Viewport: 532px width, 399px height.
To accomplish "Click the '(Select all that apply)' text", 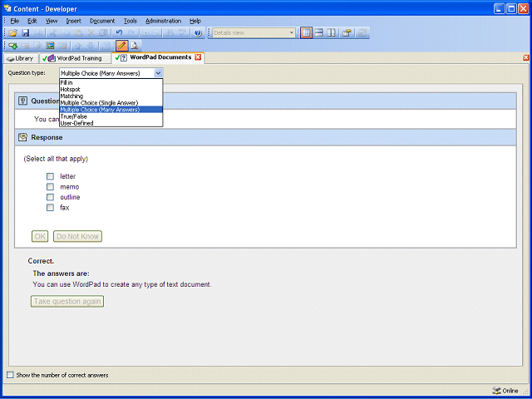I will pyautogui.click(x=56, y=159).
